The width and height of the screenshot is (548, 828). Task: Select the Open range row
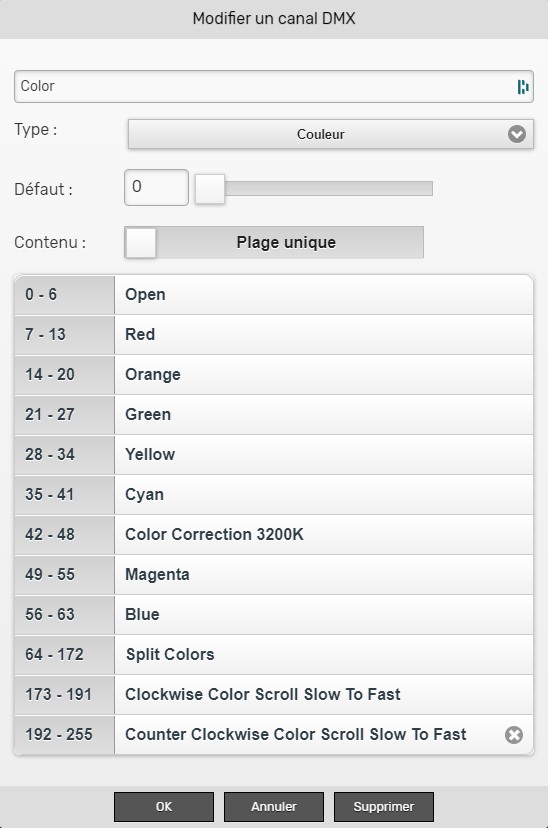point(274,295)
